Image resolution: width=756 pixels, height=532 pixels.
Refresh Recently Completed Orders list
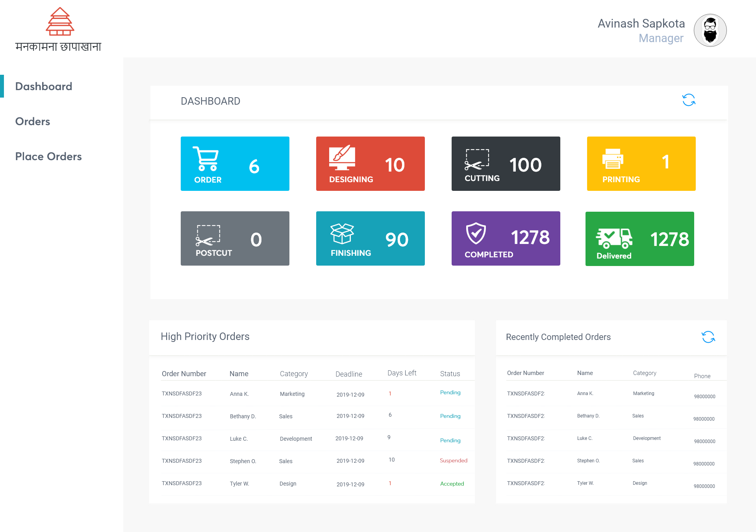(708, 337)
